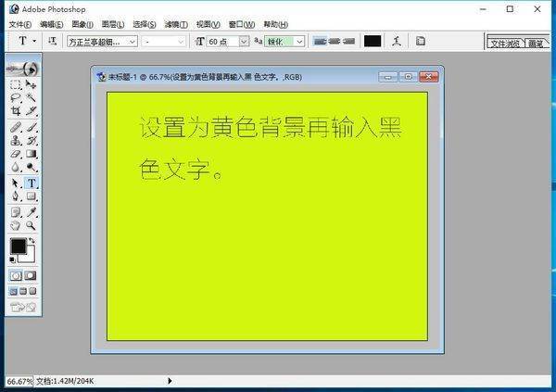
Task: Select the Rectangle shape tool
Action: click(x=32, y=196)
